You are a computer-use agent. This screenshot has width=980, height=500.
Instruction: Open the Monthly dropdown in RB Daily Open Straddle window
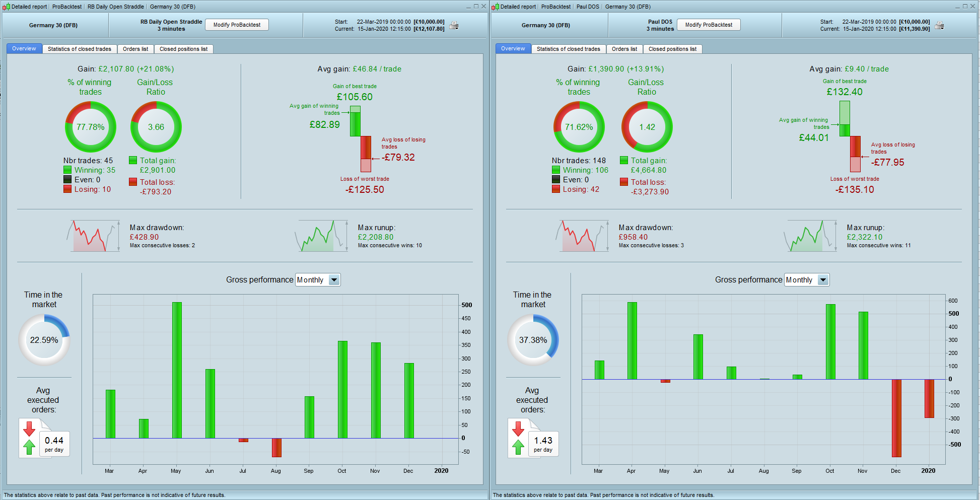tap(318, 280)
